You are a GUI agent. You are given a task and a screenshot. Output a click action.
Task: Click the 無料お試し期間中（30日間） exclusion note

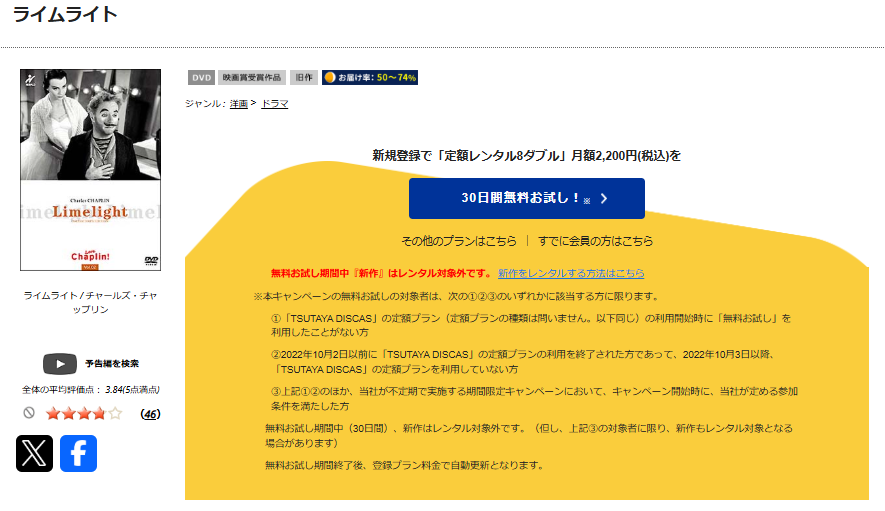529,435
